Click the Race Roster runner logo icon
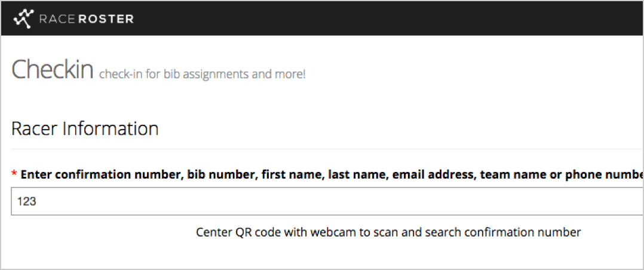 pos(24,19)
